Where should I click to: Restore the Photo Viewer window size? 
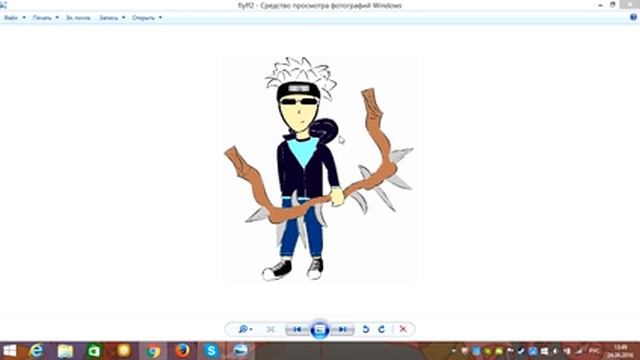613,4
